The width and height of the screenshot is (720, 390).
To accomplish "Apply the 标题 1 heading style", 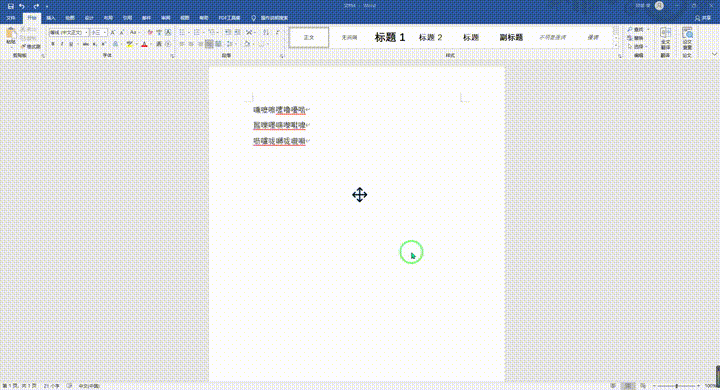I will click(x=390, y=37).
